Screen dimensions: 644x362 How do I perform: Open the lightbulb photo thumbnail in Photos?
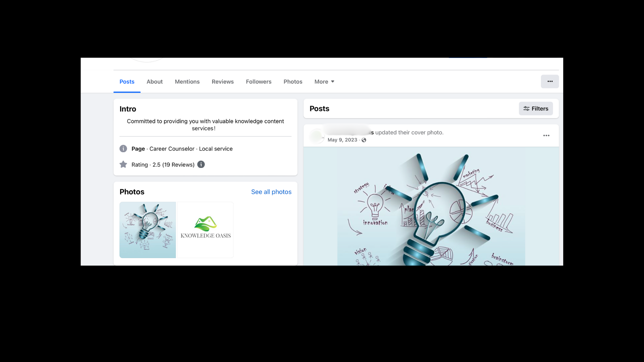148,230
